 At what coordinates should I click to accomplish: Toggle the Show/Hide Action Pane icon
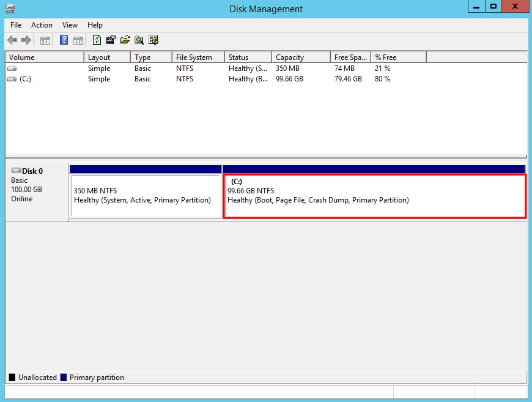click(x=78, y=40)
